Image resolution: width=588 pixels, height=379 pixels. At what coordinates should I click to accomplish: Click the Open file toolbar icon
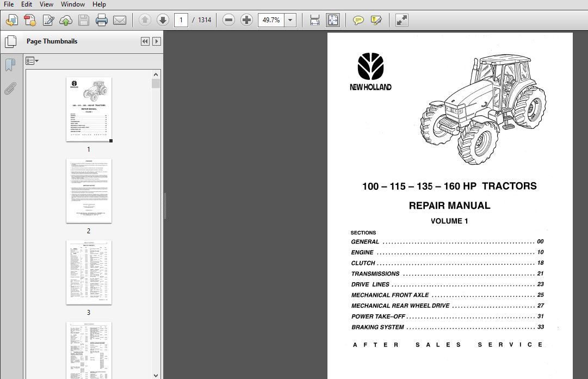(12, 20)
